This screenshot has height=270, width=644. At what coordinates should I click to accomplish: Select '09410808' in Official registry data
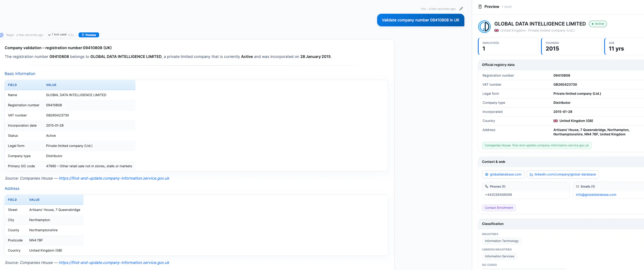point(562,76)
